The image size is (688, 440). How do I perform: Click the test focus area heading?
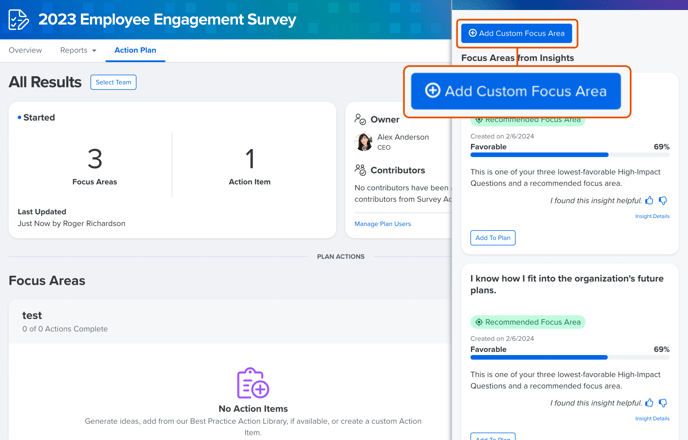32,315
